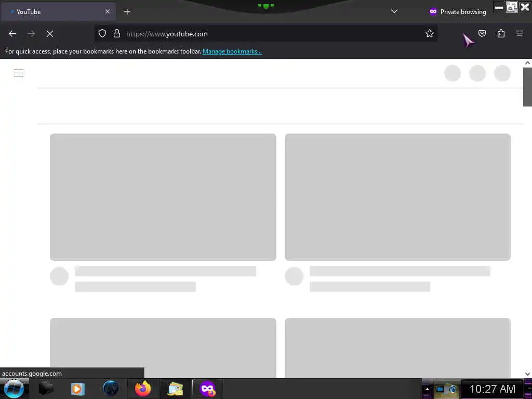532x399 pixels.
Task: Open the Windows Start orb
Action: [14, 389]
